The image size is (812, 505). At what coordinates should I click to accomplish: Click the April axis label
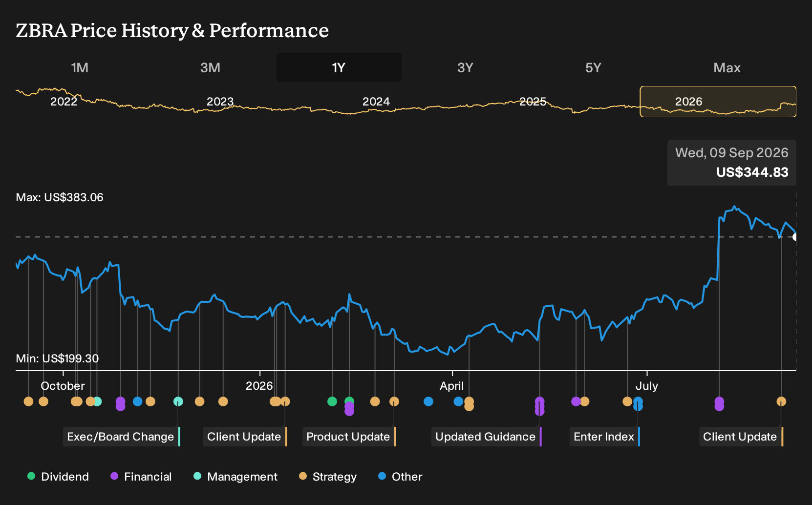coord(451,386)
